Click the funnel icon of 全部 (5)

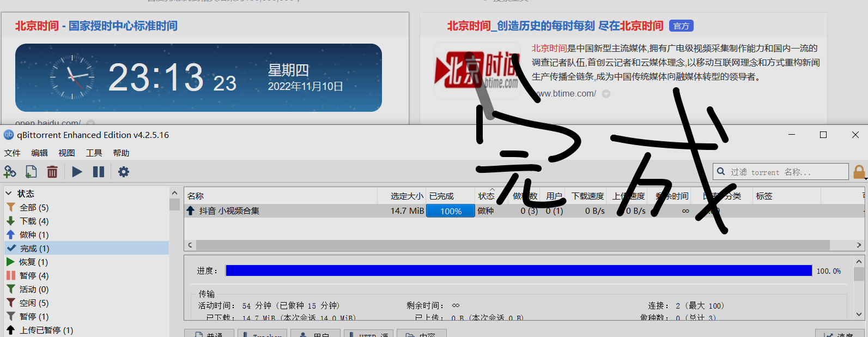(11, 207)
